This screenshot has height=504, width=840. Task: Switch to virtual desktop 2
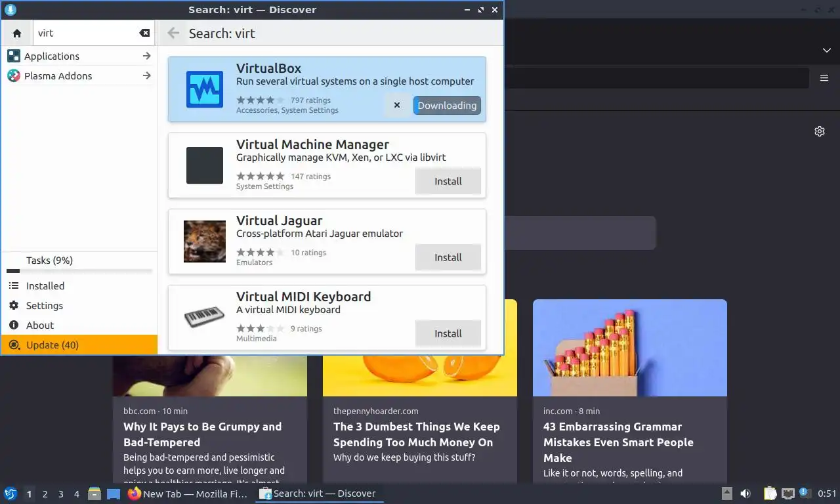click(x=45, y=494)
